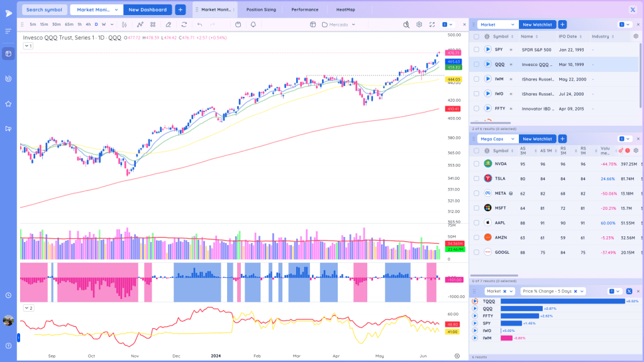Select the candlestick chart style icon

point(124,25)
